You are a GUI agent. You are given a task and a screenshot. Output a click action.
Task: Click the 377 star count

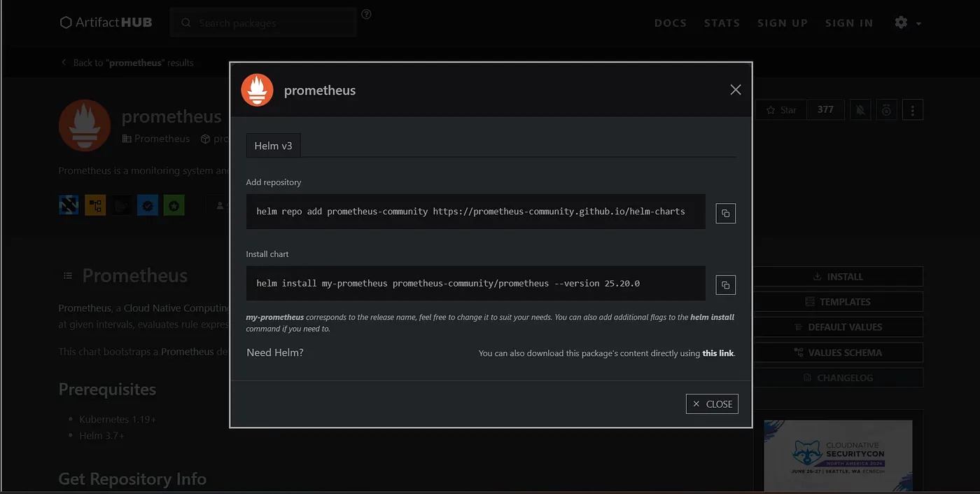[825, 110]
